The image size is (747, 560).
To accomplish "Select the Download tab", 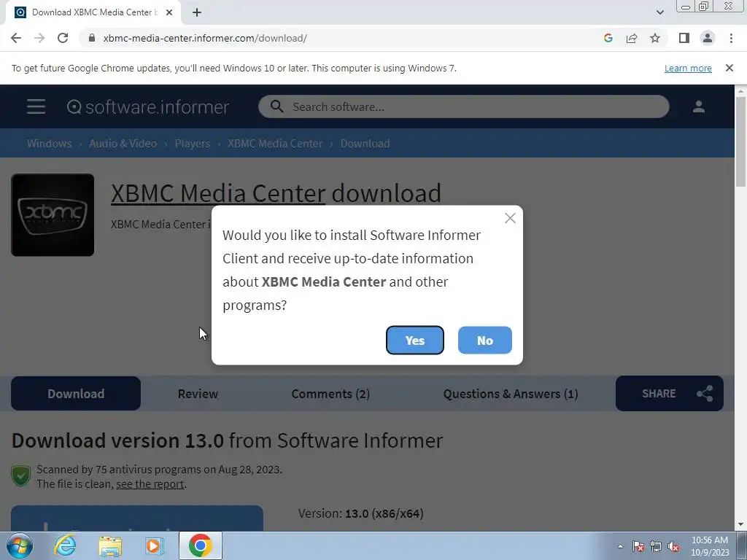I will coord(76,393).
